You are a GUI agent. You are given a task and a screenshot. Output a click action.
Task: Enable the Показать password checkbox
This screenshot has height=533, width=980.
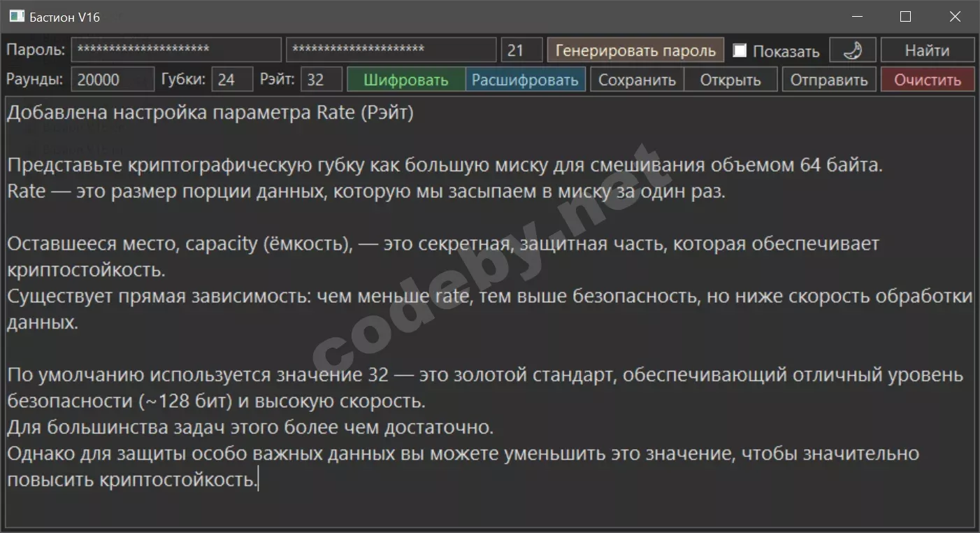pyautogui.click(x=740, y=51)
